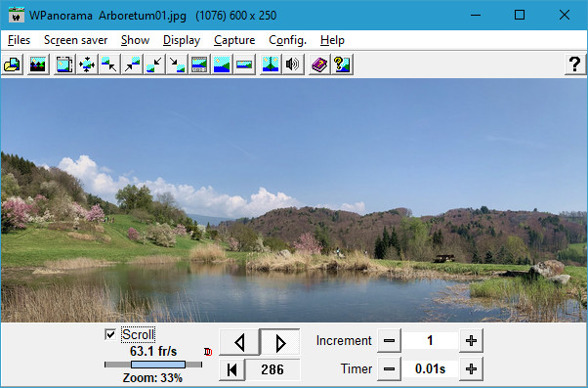Increase the Timer value with plus
The width and height of the screenshot is (588, 388).
(471, 369)
